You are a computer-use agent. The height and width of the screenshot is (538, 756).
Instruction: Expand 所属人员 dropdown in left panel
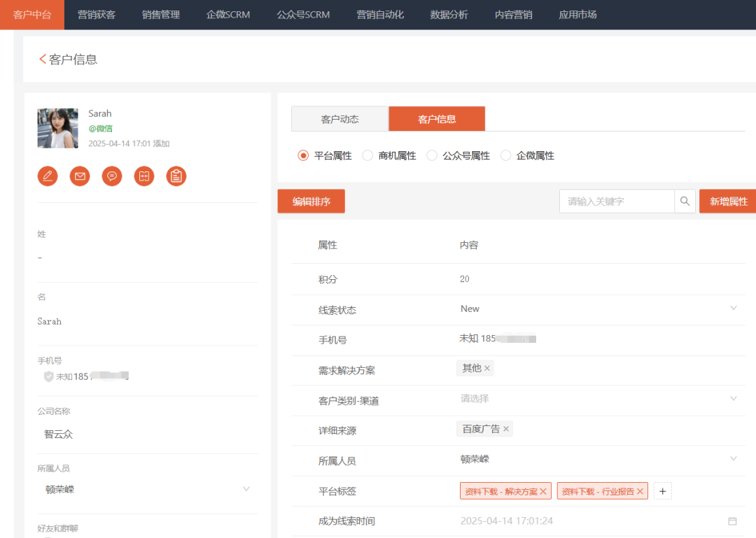point(246,489)
